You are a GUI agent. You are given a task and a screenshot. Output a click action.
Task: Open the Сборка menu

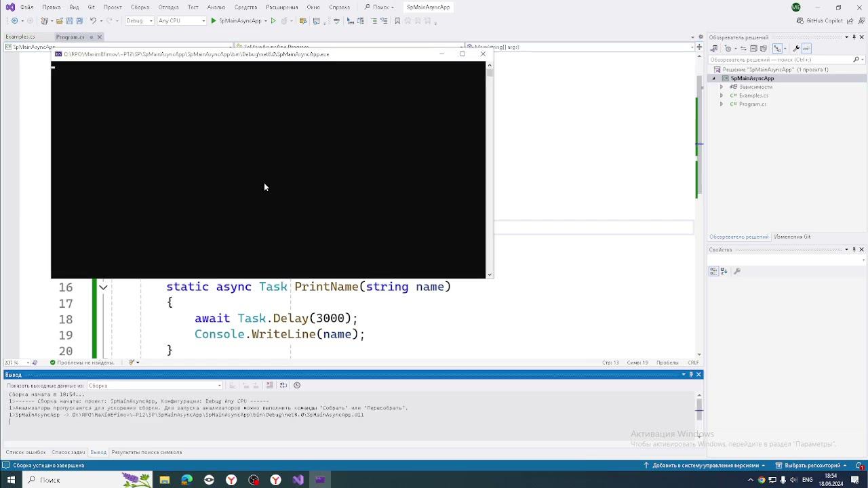coord(140,7)
